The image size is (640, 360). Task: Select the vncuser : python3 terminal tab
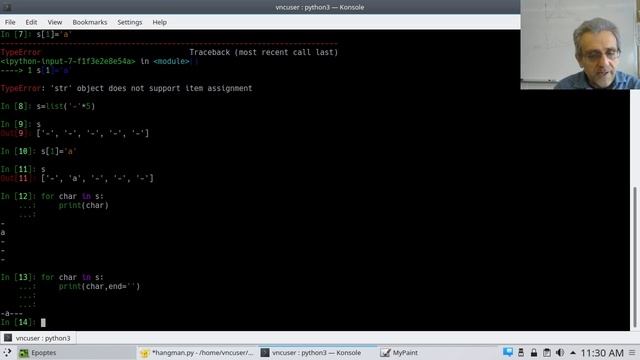38,338
